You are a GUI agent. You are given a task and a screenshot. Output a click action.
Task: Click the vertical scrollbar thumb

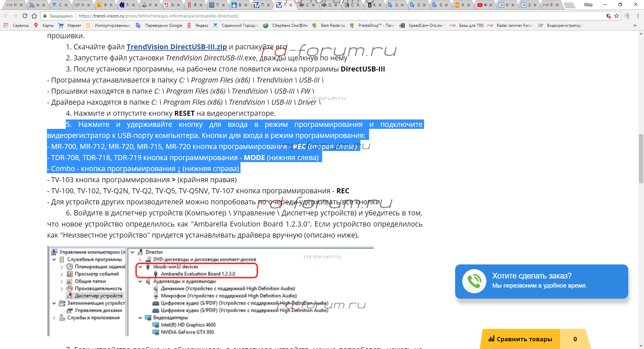(641, 158)
